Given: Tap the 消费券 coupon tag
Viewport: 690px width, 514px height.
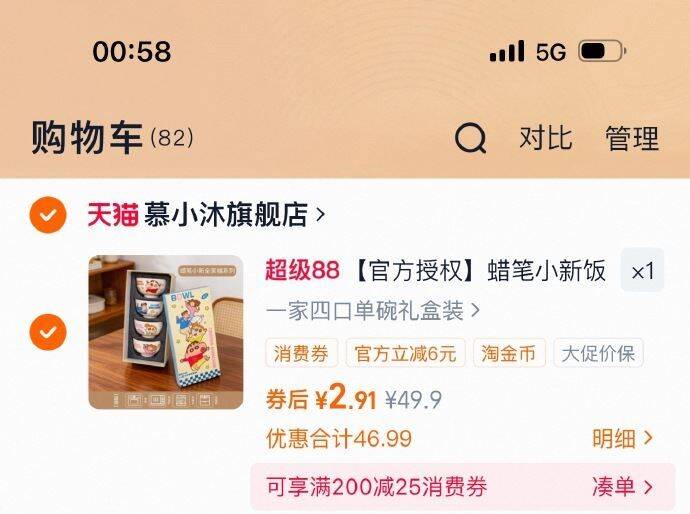Looking at the screenshot, I should coord(301,353).
